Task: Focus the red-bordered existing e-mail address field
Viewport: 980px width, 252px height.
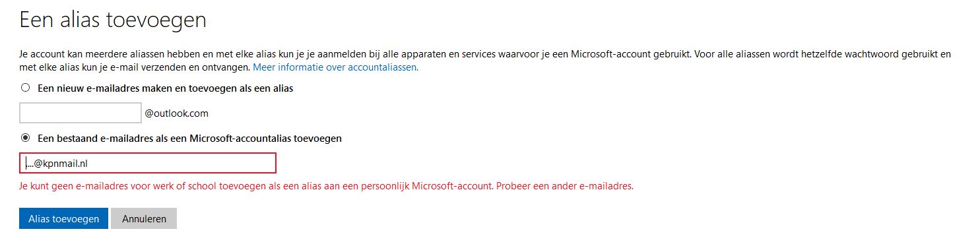Action: pos(148,163)
